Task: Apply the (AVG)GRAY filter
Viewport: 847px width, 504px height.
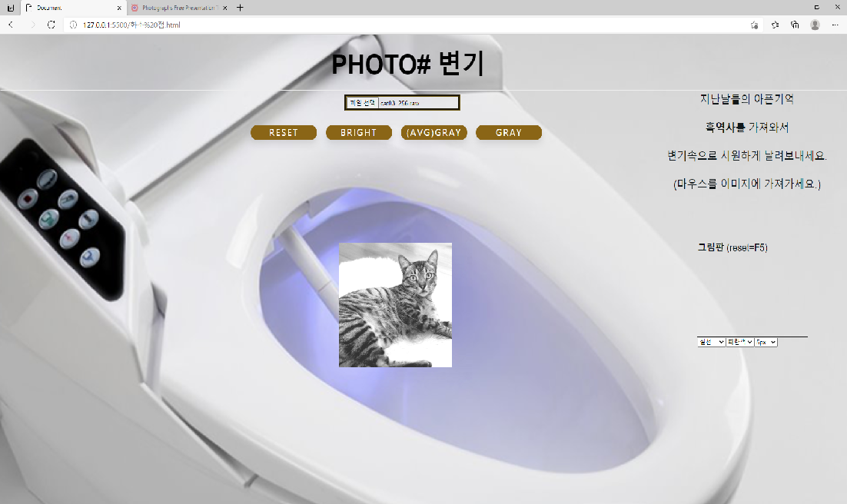Action: [x=433, y=132]
